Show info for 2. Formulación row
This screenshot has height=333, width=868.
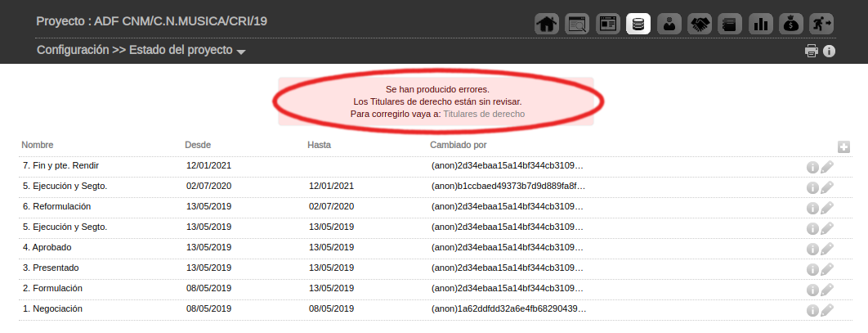[812, 290]
